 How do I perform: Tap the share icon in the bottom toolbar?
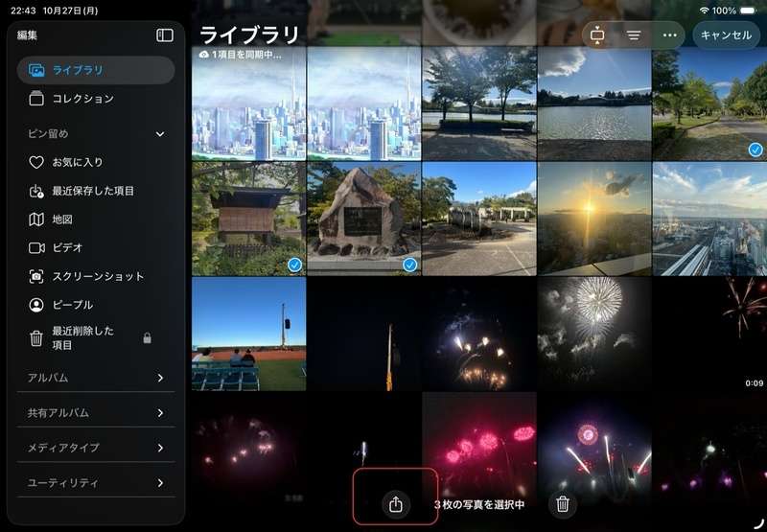395,503
